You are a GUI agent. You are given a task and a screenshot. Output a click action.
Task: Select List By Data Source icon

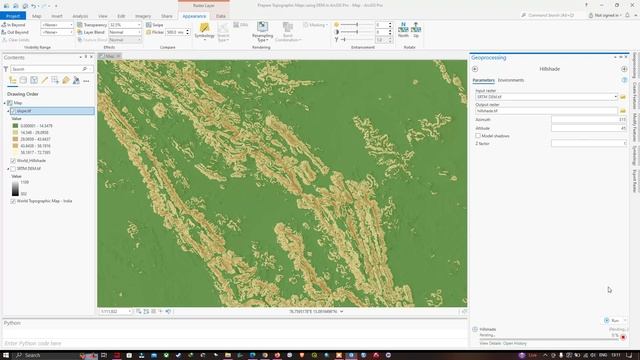[x=23, y=80]
